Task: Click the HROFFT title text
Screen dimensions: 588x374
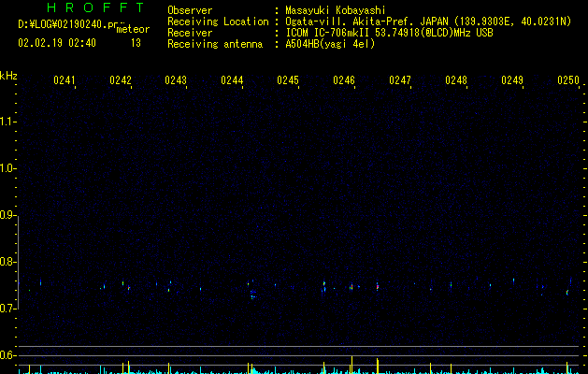Action: pos(95,7)
